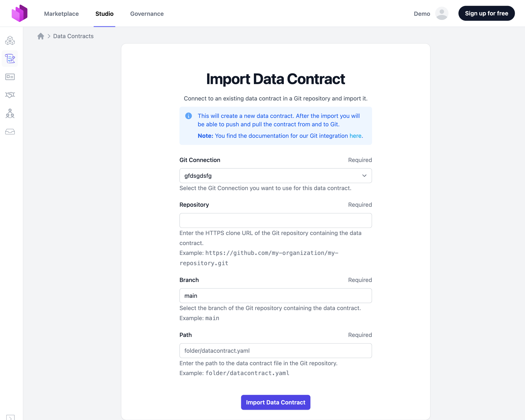Open the Git integration documentation 'here' link
Viewport: 525px width, 420px height.
tap(355, 136)
